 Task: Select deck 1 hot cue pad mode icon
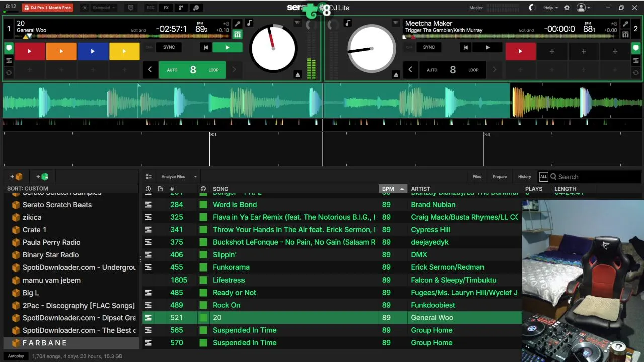(9, 49)
